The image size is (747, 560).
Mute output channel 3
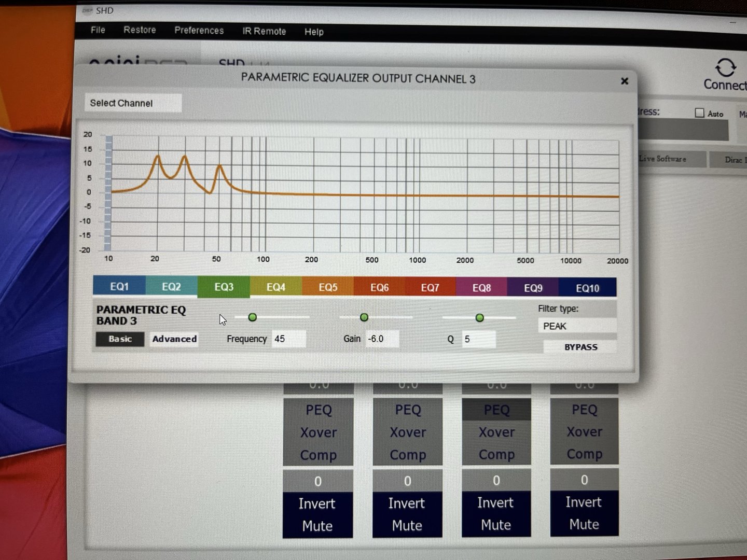[x=495, y=525]
